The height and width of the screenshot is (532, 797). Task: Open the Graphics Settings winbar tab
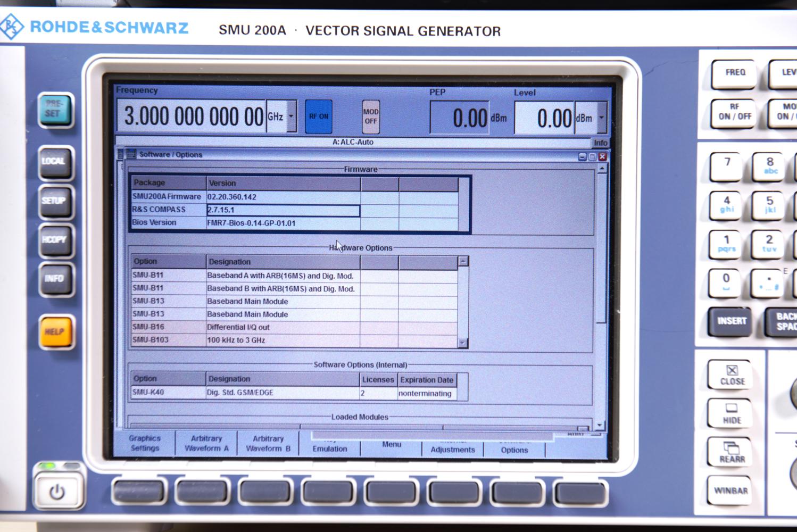(x=144, y=443)
